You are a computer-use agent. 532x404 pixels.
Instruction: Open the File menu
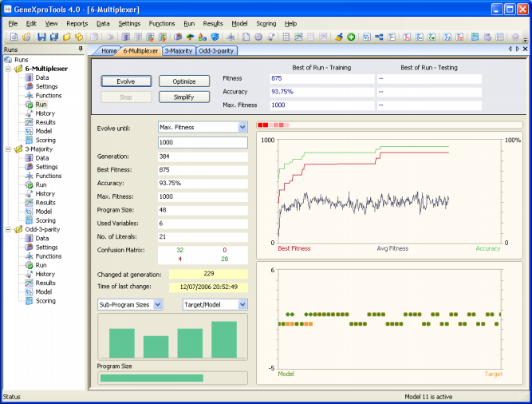[x=13, y=23]
